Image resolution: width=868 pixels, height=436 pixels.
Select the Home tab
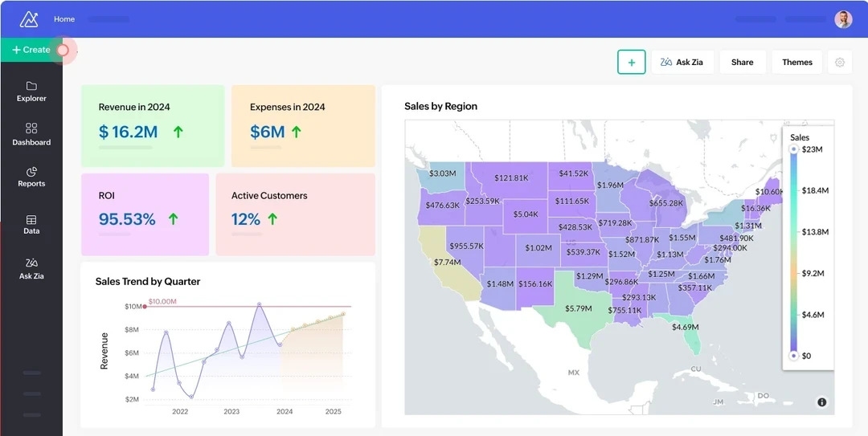click(x=64, y=19)
